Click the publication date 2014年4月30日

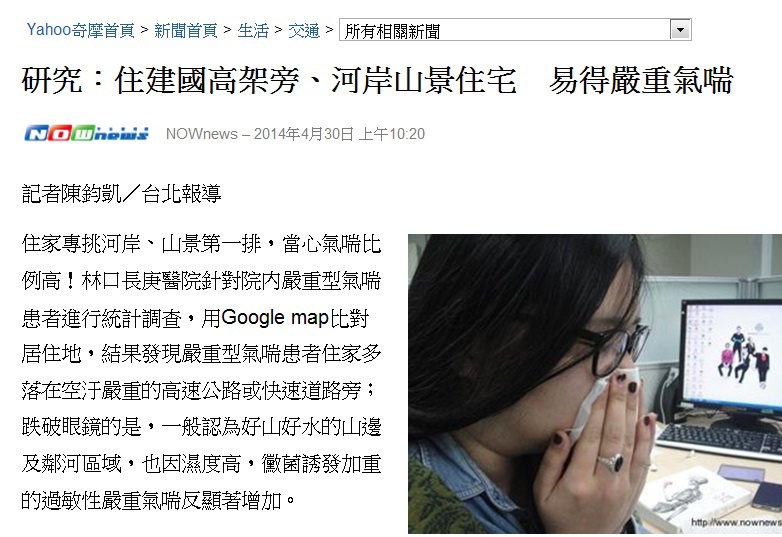click(304, 134)
